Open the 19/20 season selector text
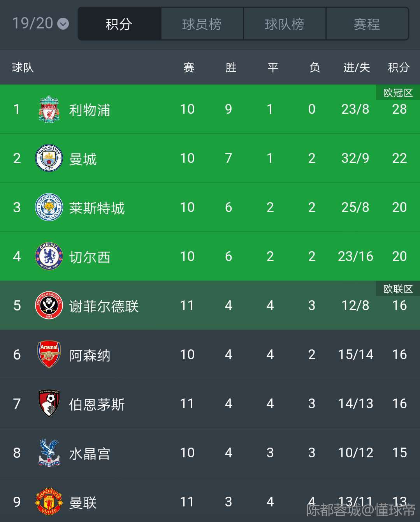This screenshot has width=420, height=522. point(33,23)
